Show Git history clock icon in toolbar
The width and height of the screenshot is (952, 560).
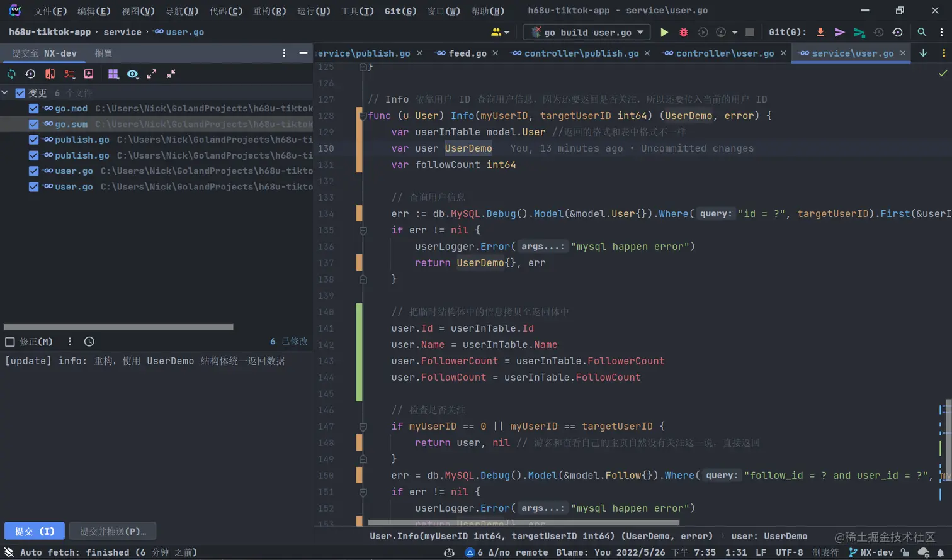(878, 32)
